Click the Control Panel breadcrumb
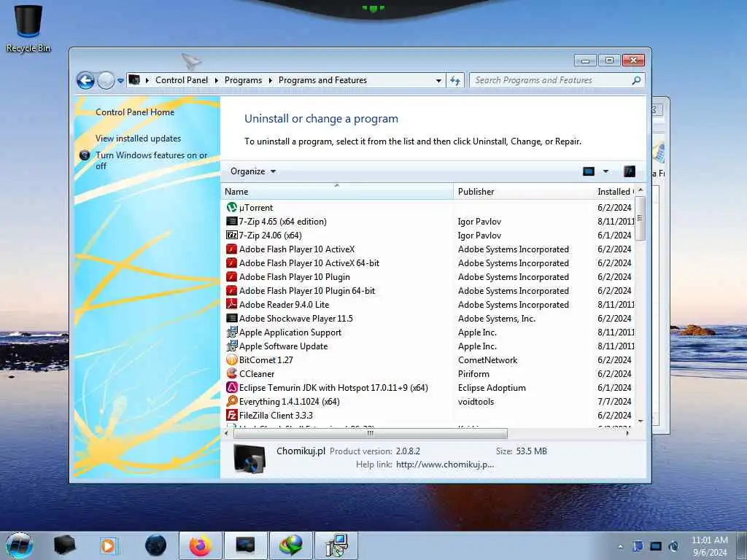 pos(182,80)
